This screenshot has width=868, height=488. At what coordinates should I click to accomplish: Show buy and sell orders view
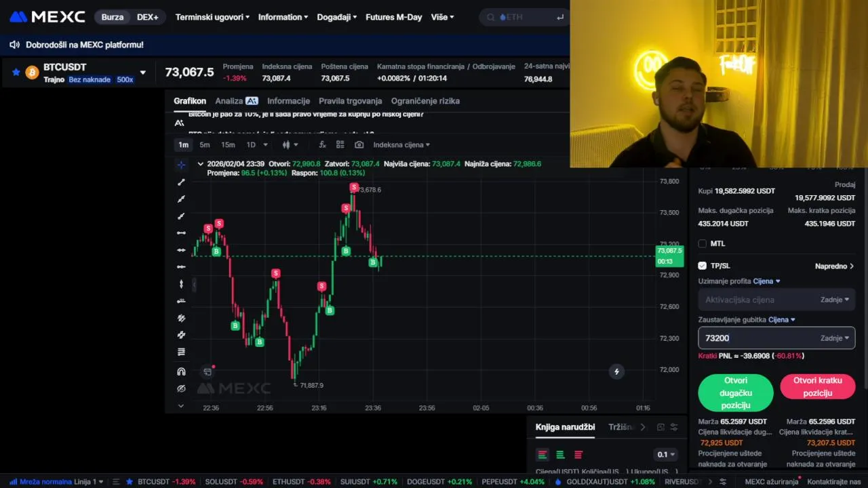542,455
